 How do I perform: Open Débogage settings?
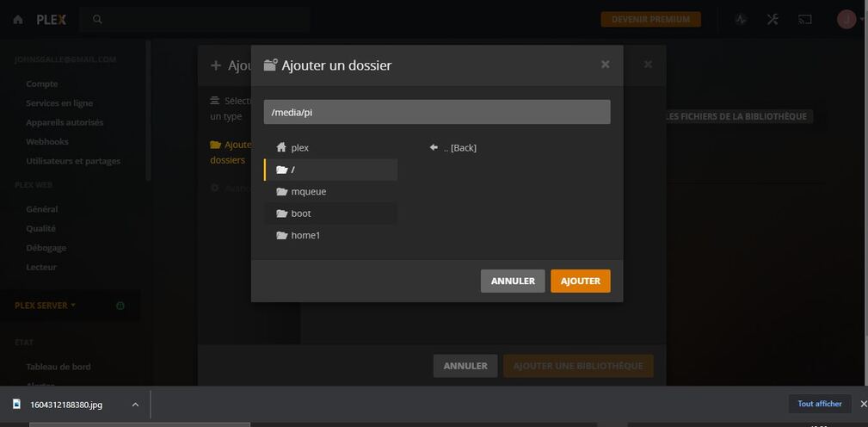[46, 248]
